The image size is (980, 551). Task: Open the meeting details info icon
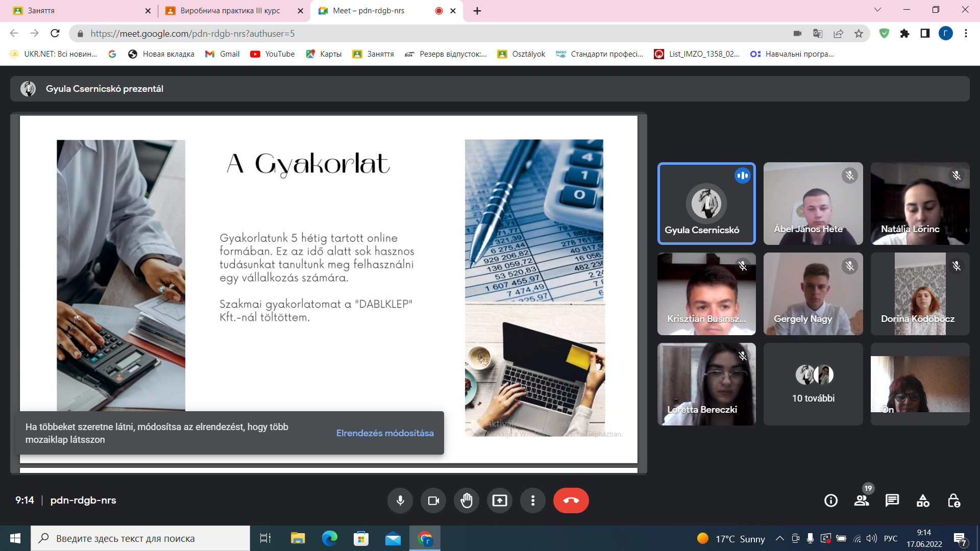[831, 500]
